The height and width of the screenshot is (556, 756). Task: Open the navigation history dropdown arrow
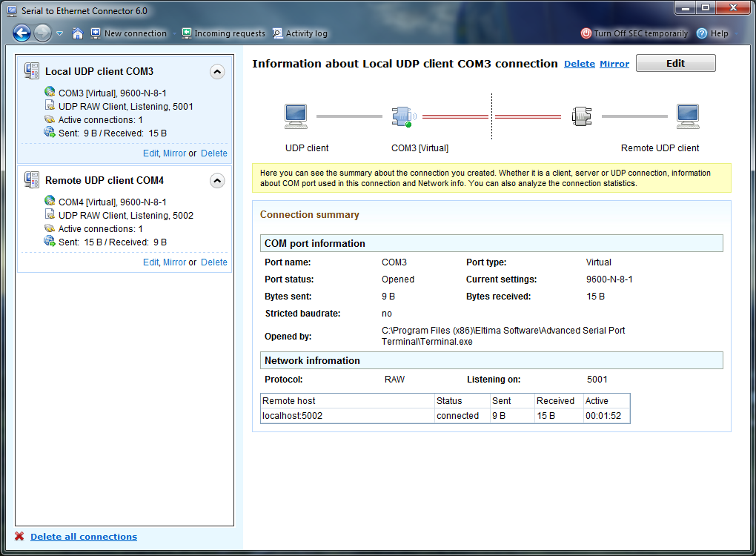pyautogui.click(x=60, y=33)
